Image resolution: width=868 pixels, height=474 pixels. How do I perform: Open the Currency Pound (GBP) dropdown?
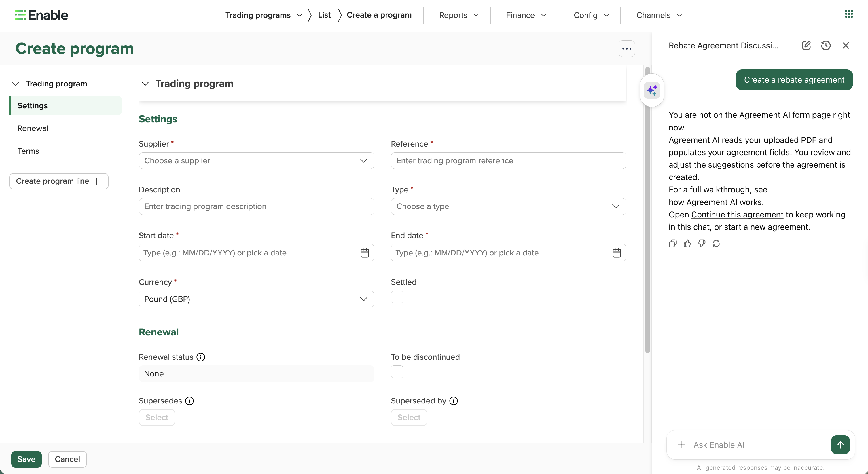pyautogui.click(x=256, y=299)
